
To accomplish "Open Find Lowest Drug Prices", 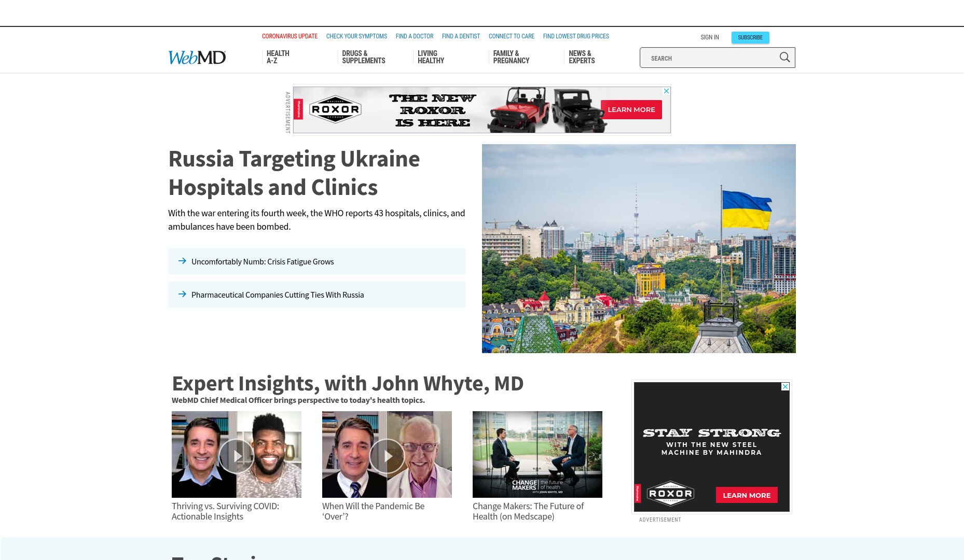I will 576,36.
